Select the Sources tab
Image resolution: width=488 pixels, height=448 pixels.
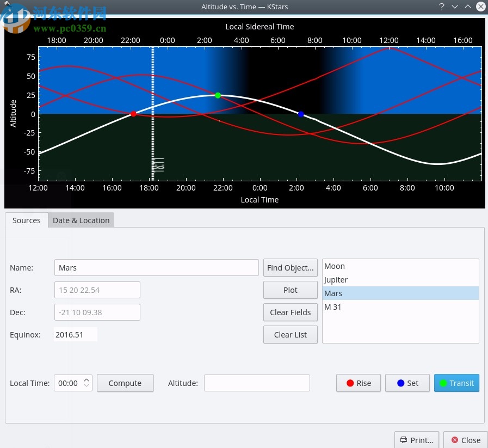pos(26,220)
